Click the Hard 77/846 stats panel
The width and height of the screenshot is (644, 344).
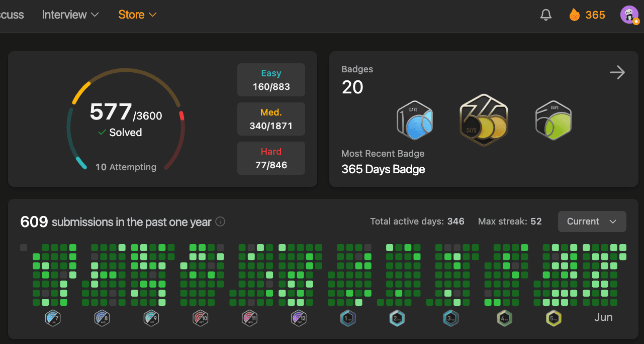pyautogui.click(x=271, y=158)
